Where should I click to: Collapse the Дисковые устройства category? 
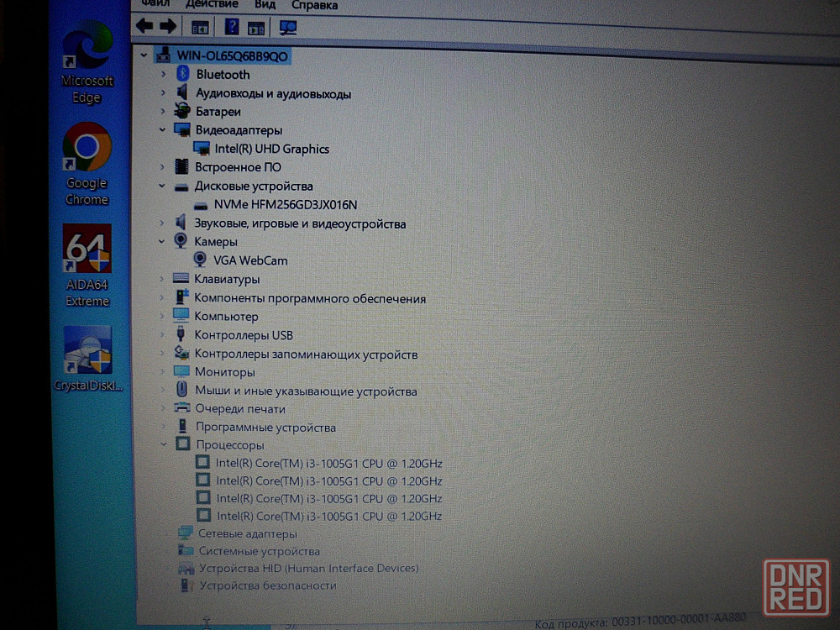point(162,186)
